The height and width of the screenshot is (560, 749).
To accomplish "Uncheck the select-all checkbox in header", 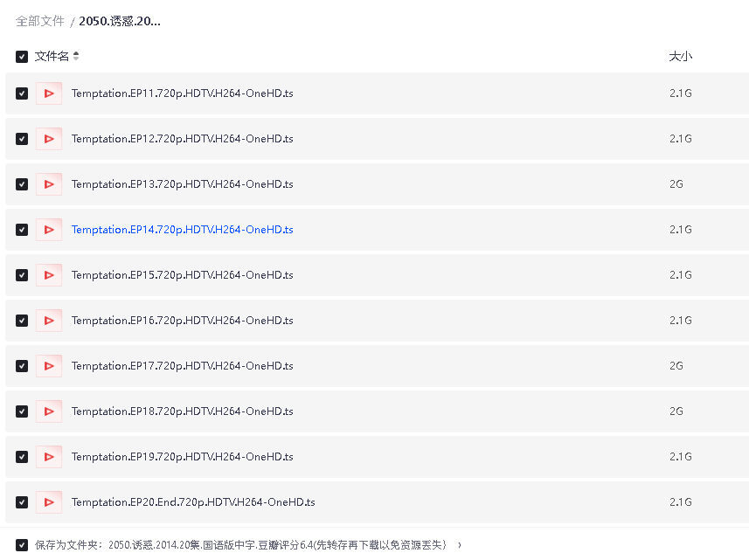I will (21, 56).
